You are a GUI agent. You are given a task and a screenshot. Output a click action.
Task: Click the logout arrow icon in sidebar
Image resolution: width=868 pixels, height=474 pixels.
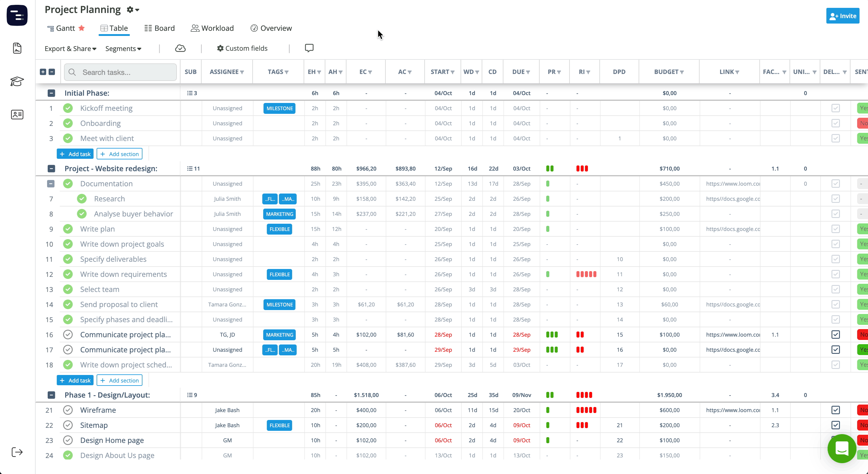(17, 452)
